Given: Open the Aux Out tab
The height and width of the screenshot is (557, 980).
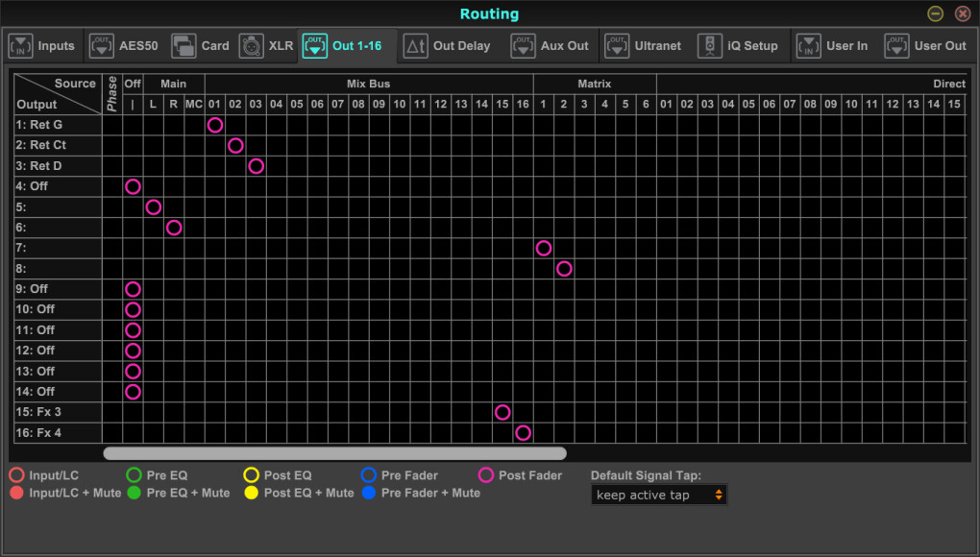Looking at the screenshot, I should (550, 46).
